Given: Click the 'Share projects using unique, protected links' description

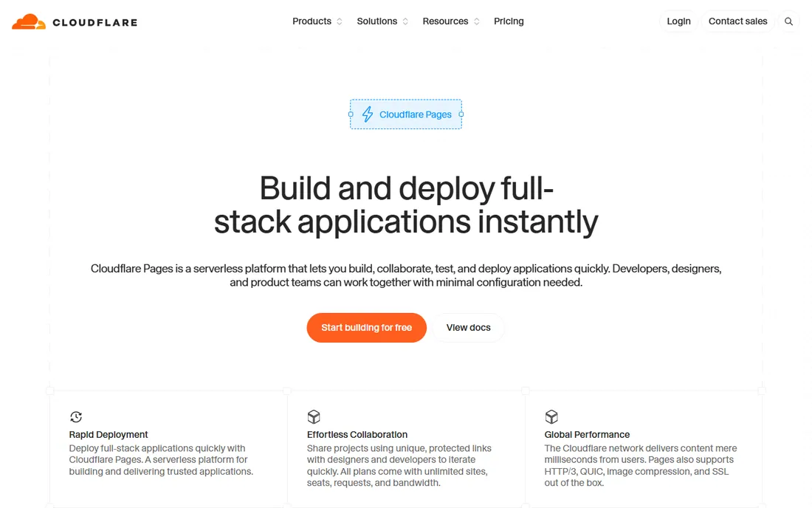Looking at the screenshot, I should [399, 465].
